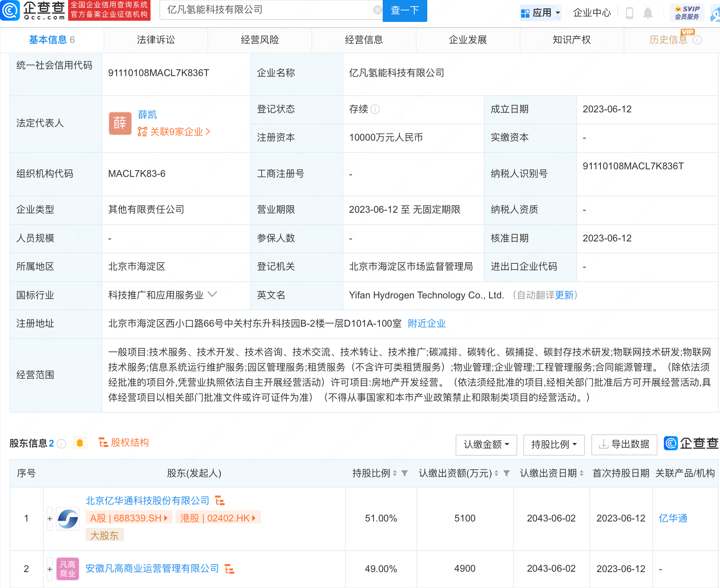Sort by 认缴出资额 column arrows
This screenshot has width=720, height=588.
[x=497, y=473]
